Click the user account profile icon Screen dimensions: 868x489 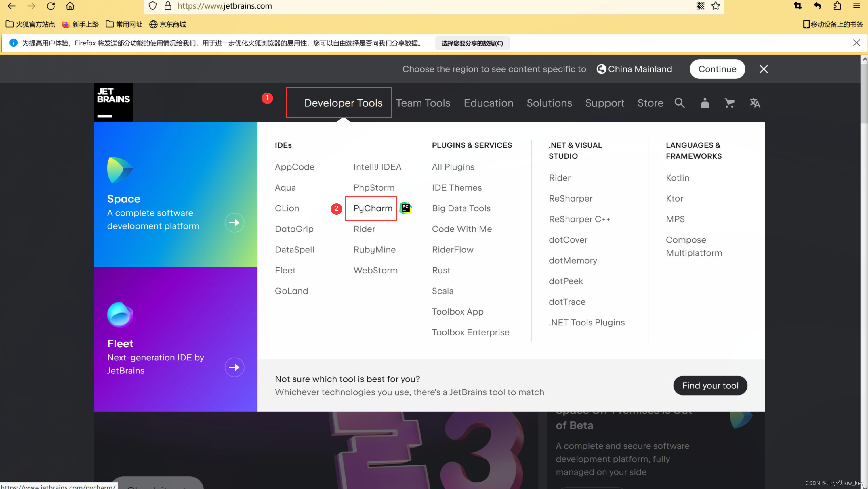tap(705, 103)
